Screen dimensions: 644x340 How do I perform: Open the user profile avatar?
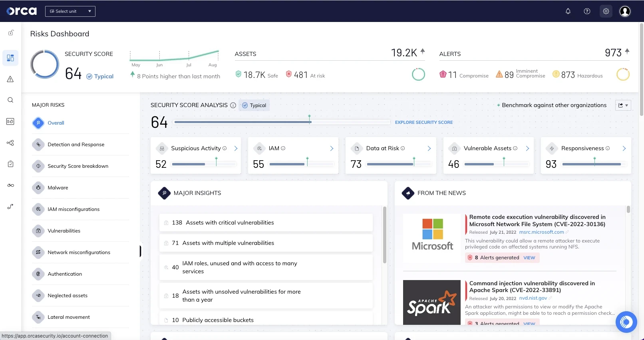point(625,11)
